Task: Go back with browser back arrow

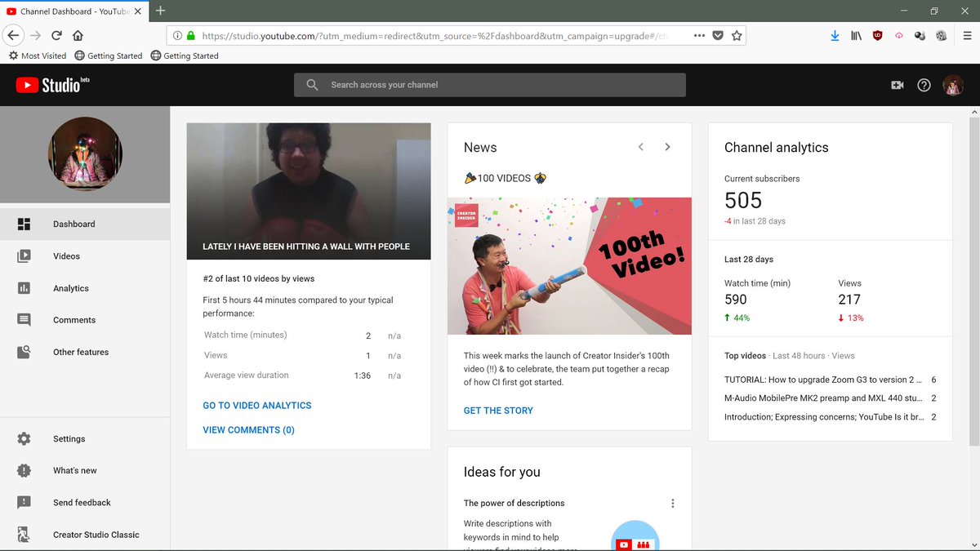Action: pyautogui.click(x=13, y=35)
